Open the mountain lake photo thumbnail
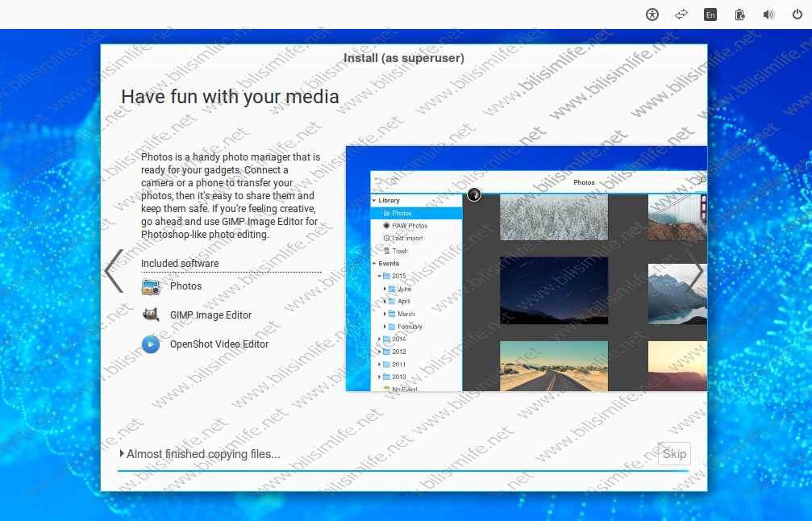The width and height of the screenshot is (812, 521). tap(677, 294)
